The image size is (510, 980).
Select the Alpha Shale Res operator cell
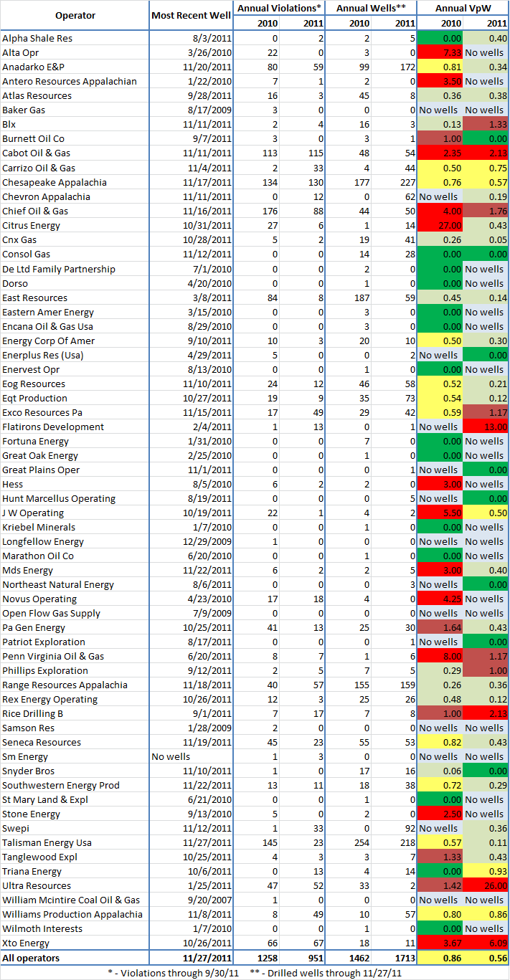tap(75, 38)
